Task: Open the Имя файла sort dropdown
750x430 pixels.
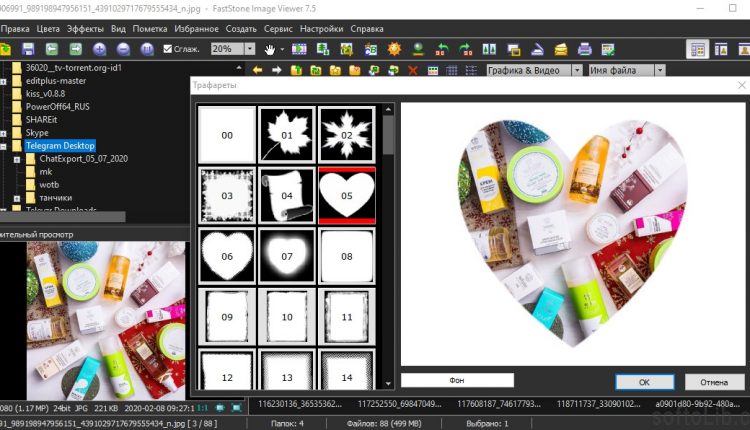Action: click(x=660, y=70)
